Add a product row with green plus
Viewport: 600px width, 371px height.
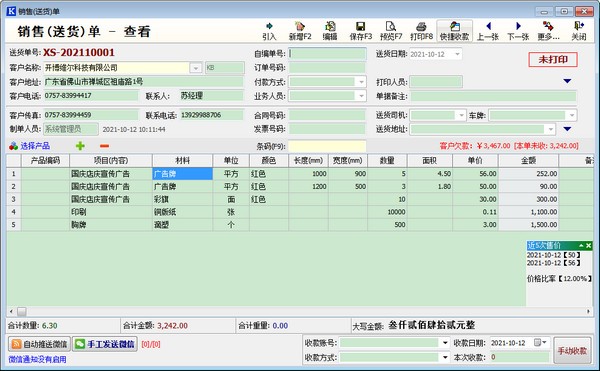pos(80,146)
